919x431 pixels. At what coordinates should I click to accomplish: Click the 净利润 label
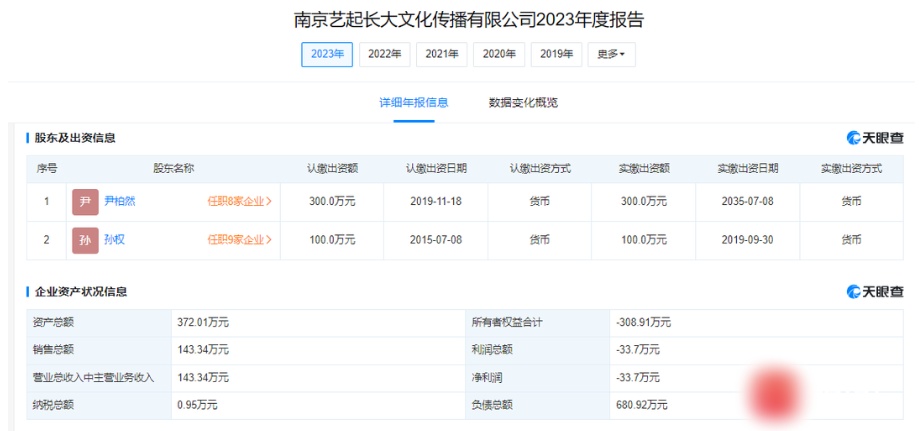click(x=486, y=378)
